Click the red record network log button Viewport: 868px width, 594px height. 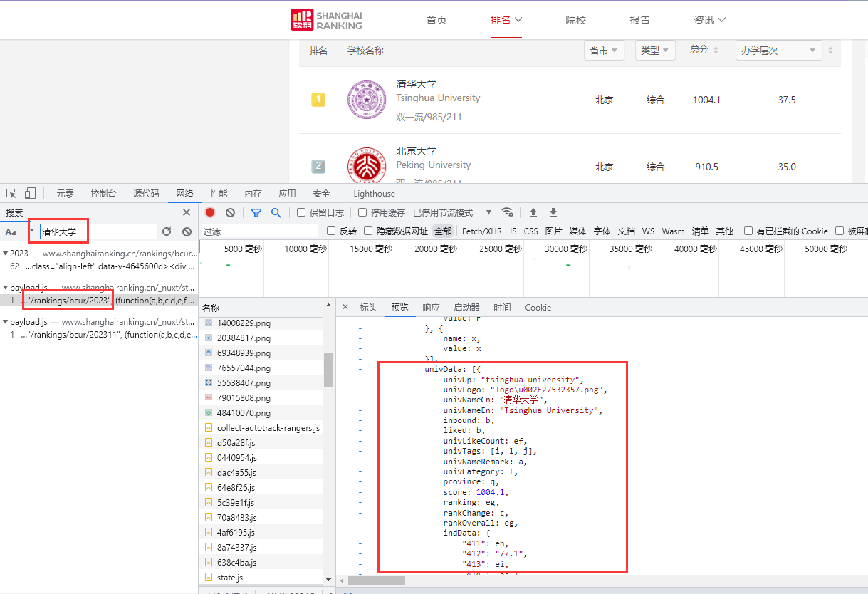click(x=210, y=212)
